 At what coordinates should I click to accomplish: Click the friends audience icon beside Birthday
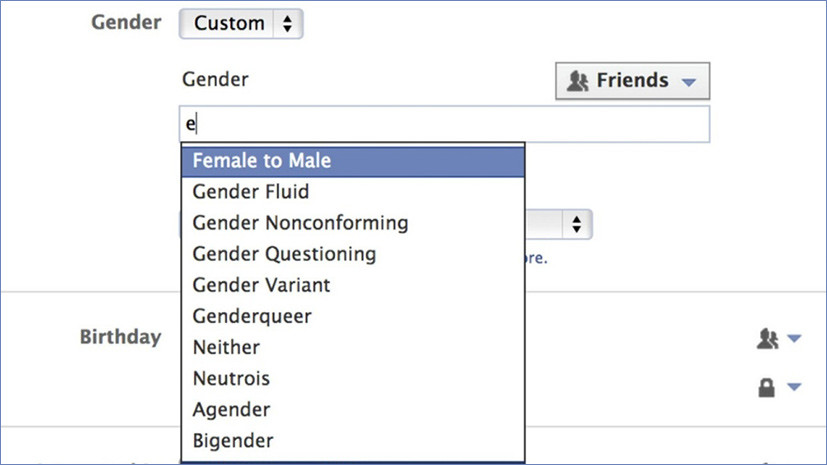point(767,338)
